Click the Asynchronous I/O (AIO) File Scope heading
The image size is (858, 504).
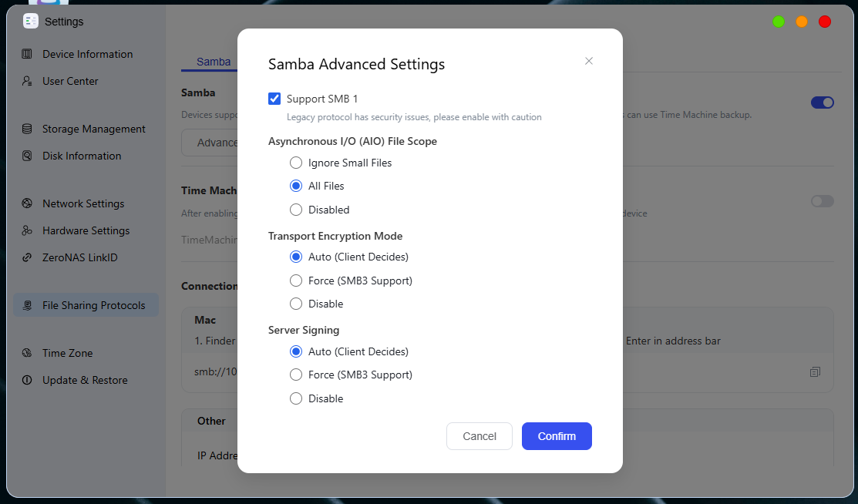pyautogui.click(x=352, y=141)
